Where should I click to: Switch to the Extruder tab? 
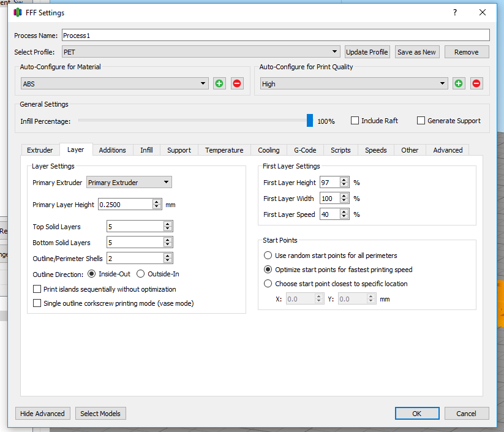coord(40,150)
